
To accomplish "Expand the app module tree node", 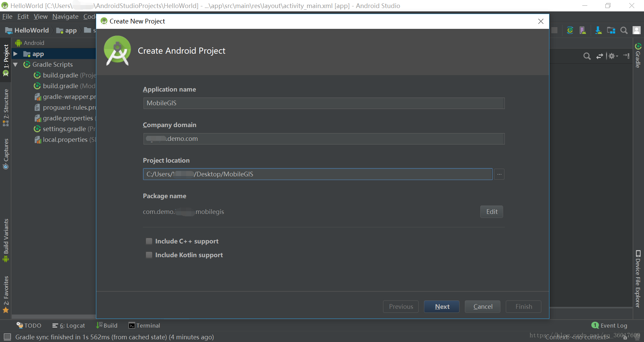I will [15, 54].
